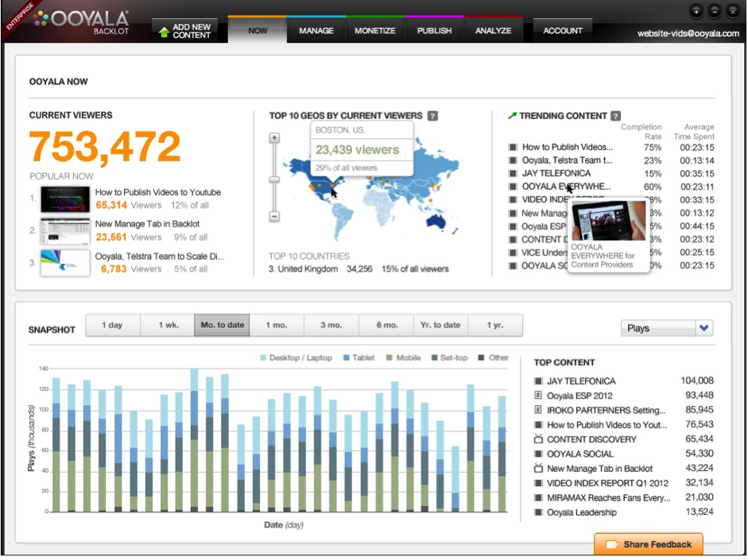Select the 1 day snapshot range
Viewport: 748px width, 560px height.
(x=113, y=325)
